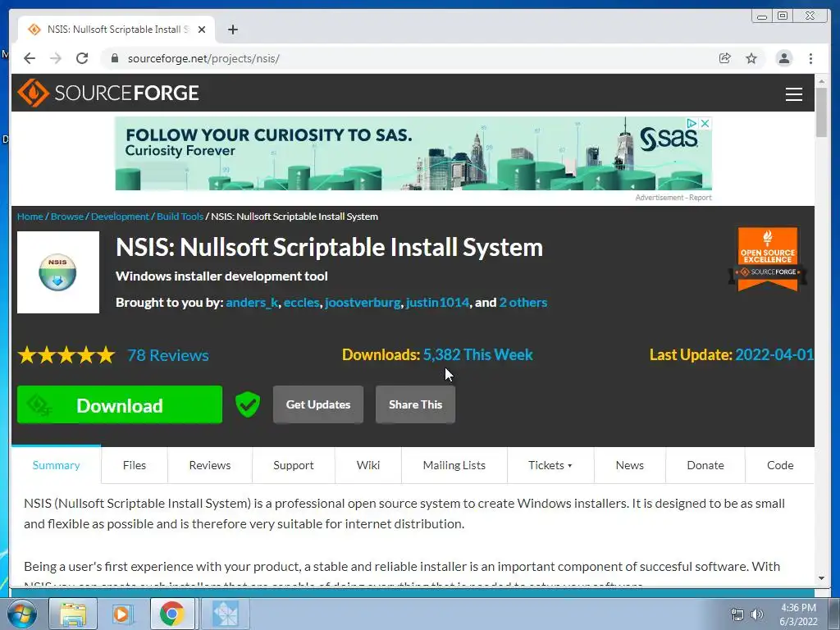
Task: Open the 78 Reviews link
Action: [x=167, y=355]
